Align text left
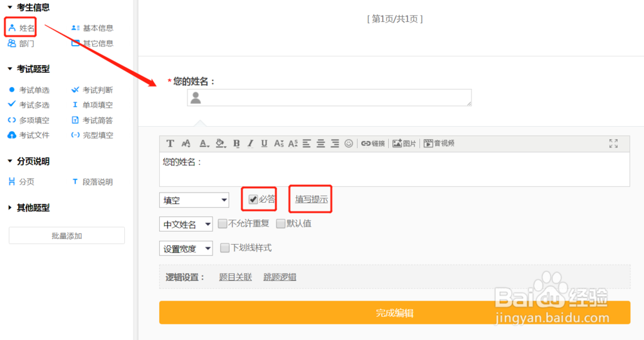This screenshot has height=340, width=644. pos(307,144)
